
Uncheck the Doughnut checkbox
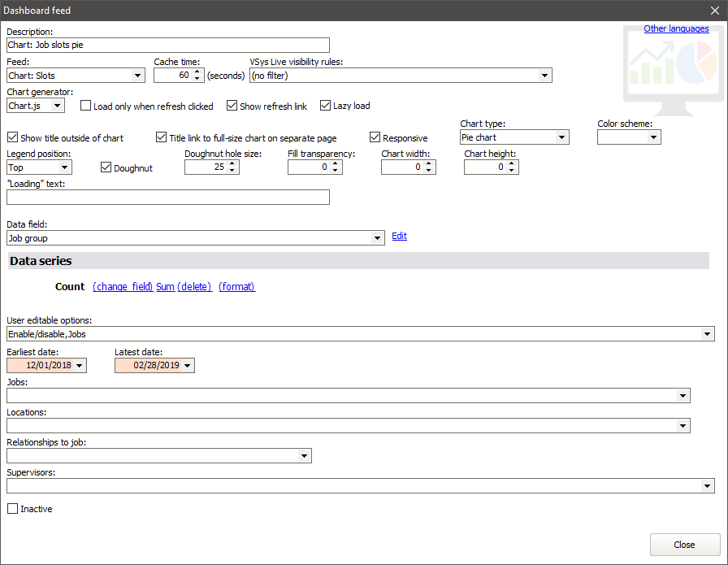106,168
